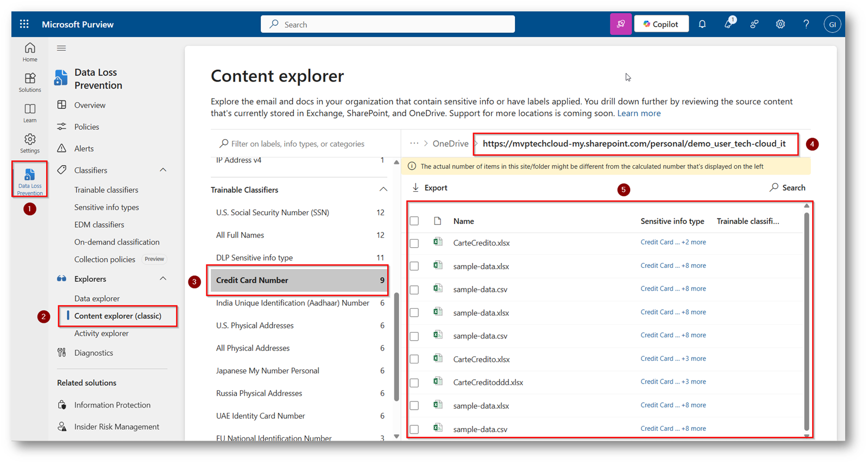The height and width of the screenshot is (464, 868).
Task: Tick the select-all checkbox in header row
Action: pos(414,221)
